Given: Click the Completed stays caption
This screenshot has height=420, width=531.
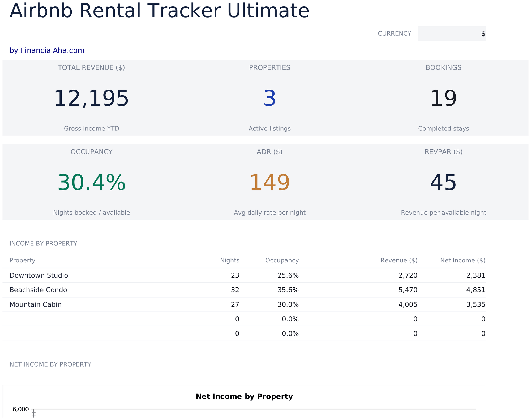Looking at the screenshot, I should pos(443,129).
